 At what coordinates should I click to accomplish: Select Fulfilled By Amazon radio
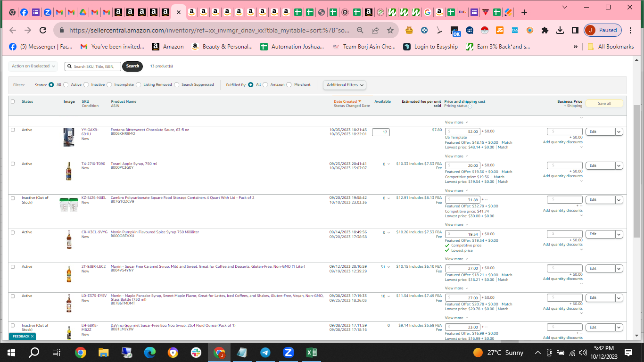pyautogui.click(x=265, y=85)
